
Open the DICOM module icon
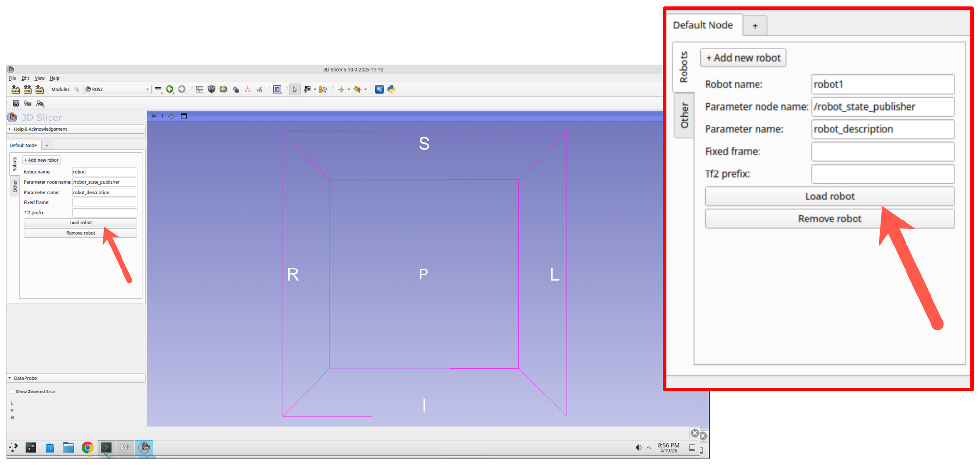tap(27, 90)
